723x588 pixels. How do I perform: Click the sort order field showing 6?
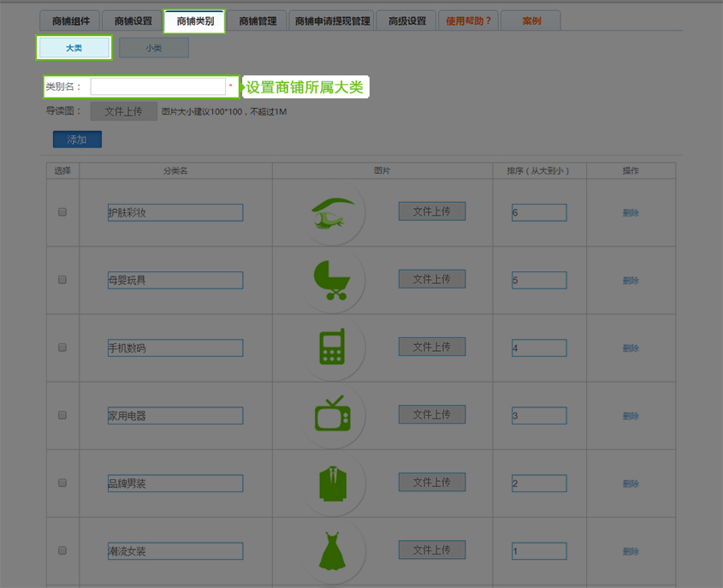[x=539, y=212]
